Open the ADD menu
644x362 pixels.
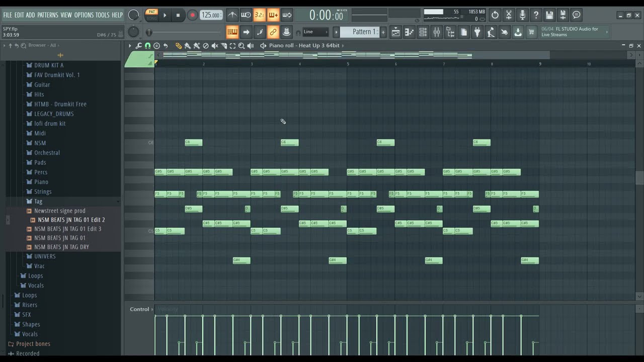click(x=31, y=15)
